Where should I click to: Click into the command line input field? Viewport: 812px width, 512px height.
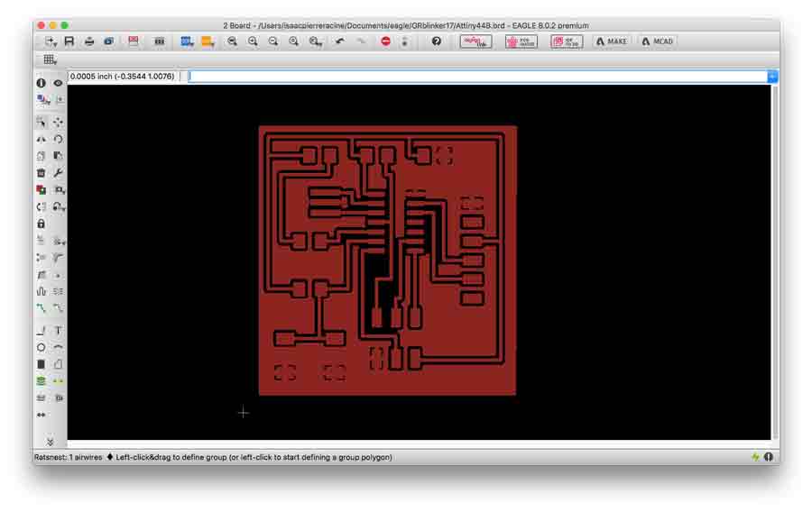point(476,77)
